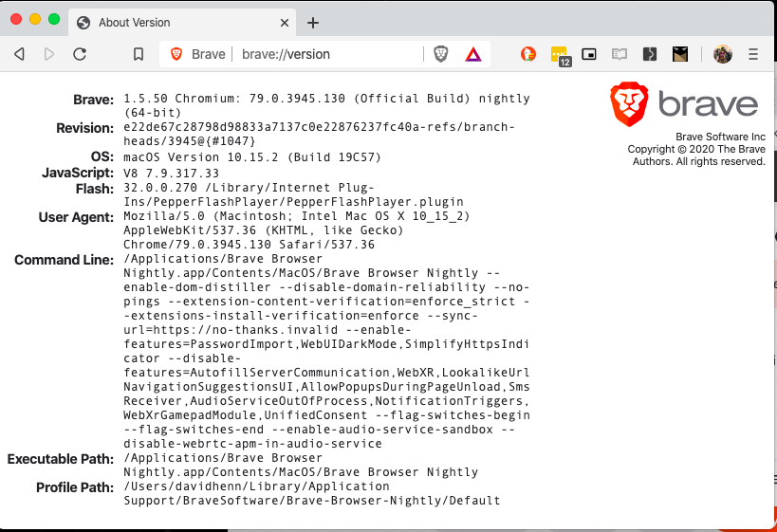The width and height of the screenshot is (777, 532).
Task: Click the 'disable-webrtc-apm-in-audio-service' line
Action: click(252, 444)
